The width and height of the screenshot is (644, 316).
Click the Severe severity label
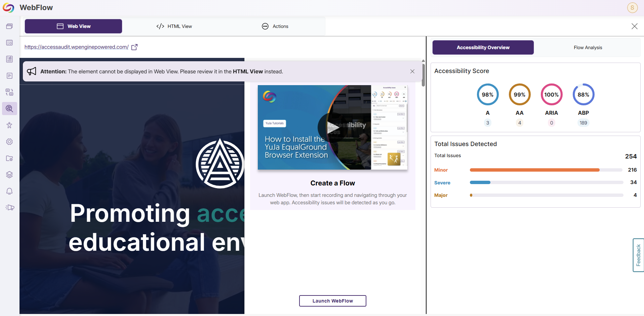click(x=442, y=183)
